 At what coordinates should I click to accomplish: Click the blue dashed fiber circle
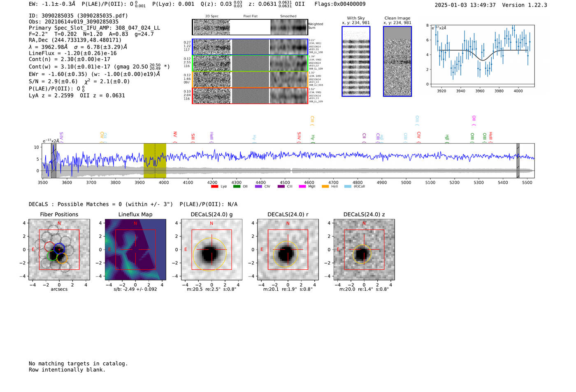click(x=59, y=248)
